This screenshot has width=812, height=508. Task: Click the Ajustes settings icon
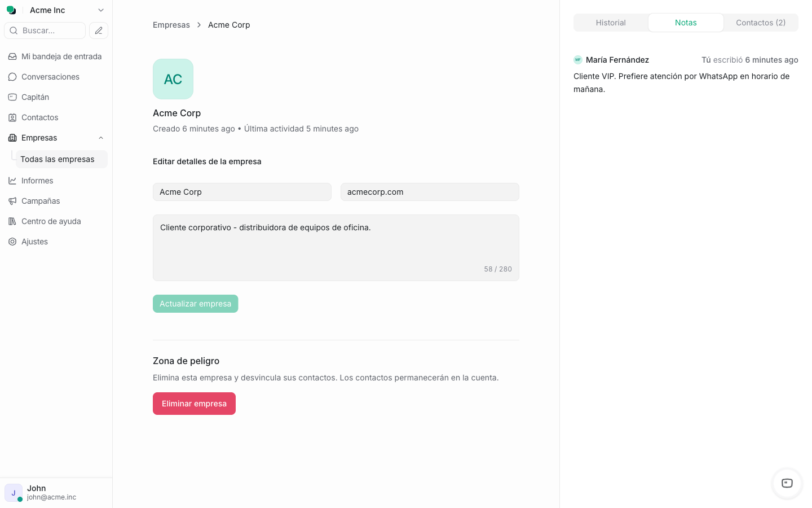pos(12,242)
